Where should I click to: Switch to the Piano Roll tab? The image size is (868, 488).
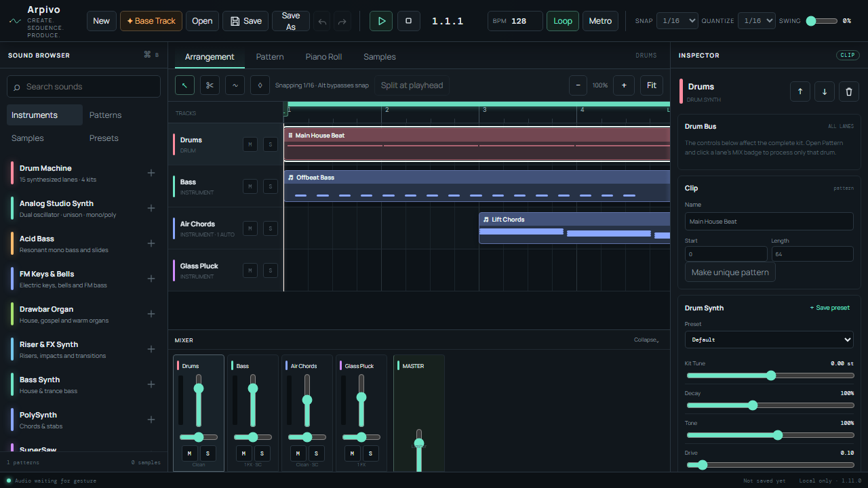(x=323, y=57)
